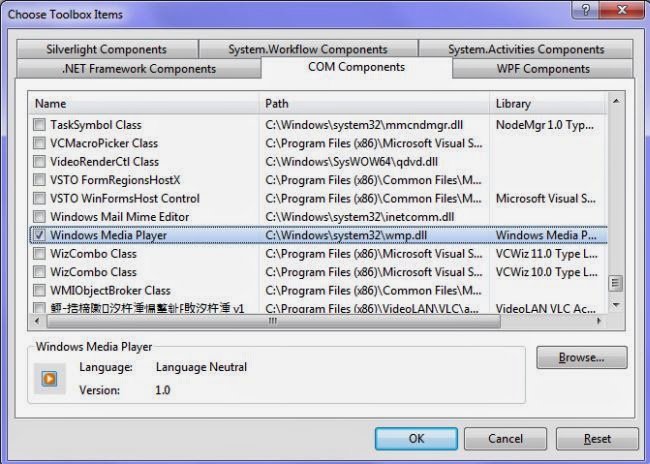The height and width of the screenshot is (464, 650).
Task: Switch to the WPF Components tab
Action: coord(543,68)
